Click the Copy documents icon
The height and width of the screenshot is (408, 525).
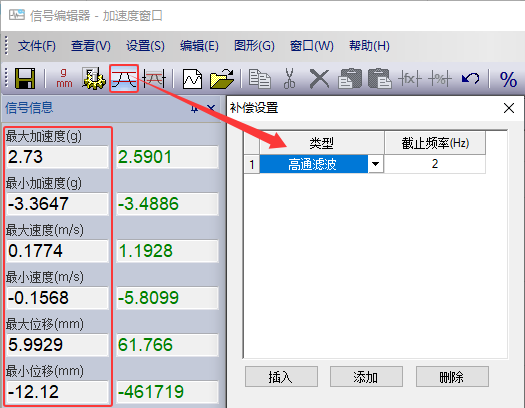point(260,79)
